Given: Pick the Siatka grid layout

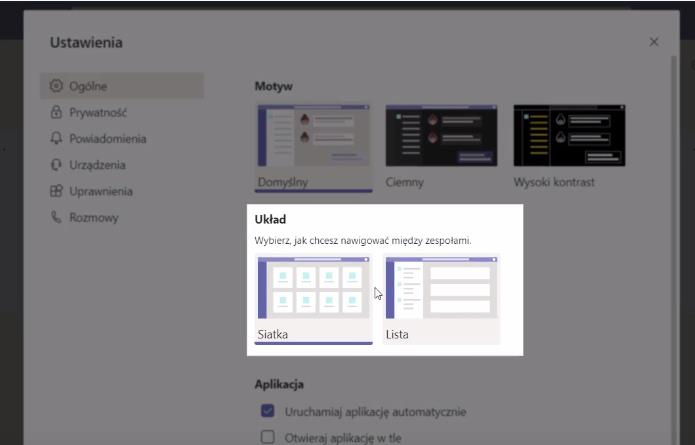Looking at the screenshot, I should pyautogui.click(x=313, y=288).
